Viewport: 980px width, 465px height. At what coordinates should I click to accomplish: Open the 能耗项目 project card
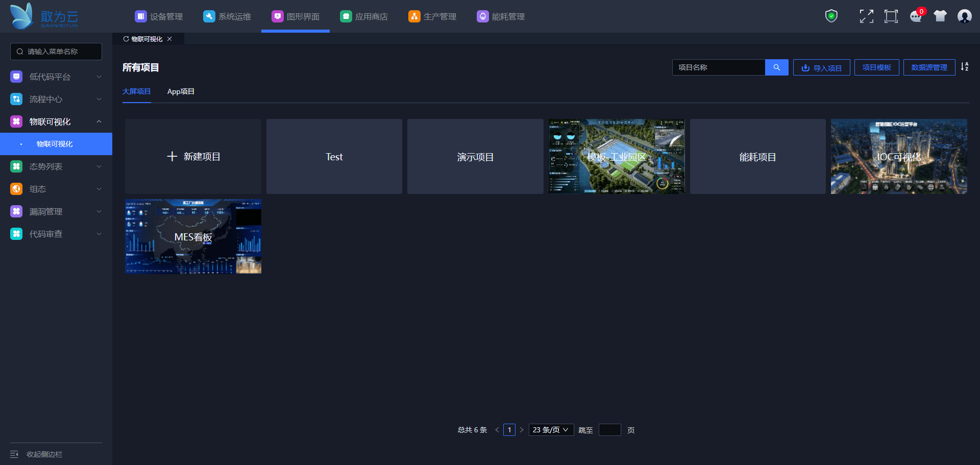point(758,157)
